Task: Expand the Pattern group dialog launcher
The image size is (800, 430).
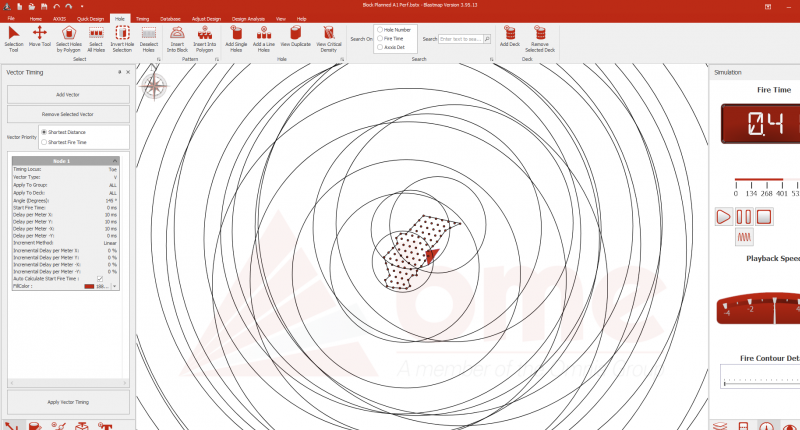Action: [216, 60]
